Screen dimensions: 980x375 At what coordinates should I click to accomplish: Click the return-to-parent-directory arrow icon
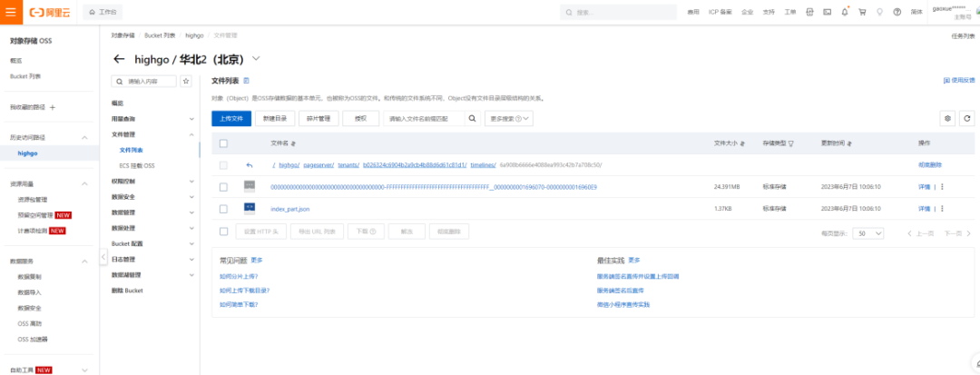coord(250,165)
